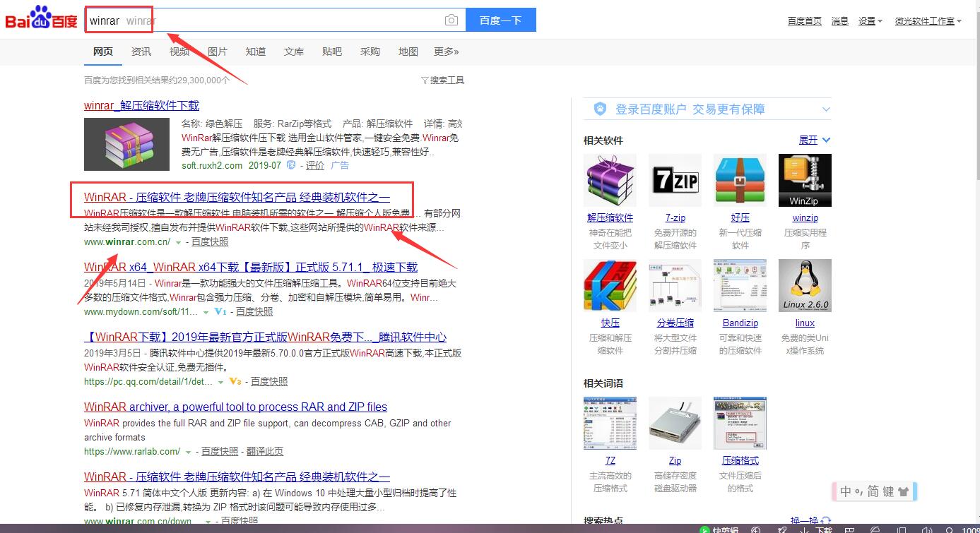The image size is (980, 533).
Task: Open IME soft keyboard icon
Action: click(888, 491)
